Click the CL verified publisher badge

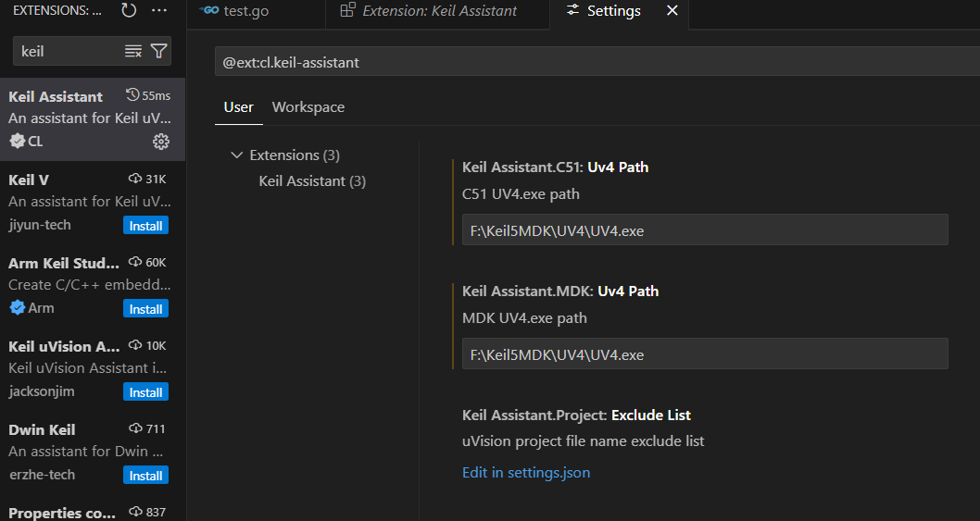[x=18, y=142]
